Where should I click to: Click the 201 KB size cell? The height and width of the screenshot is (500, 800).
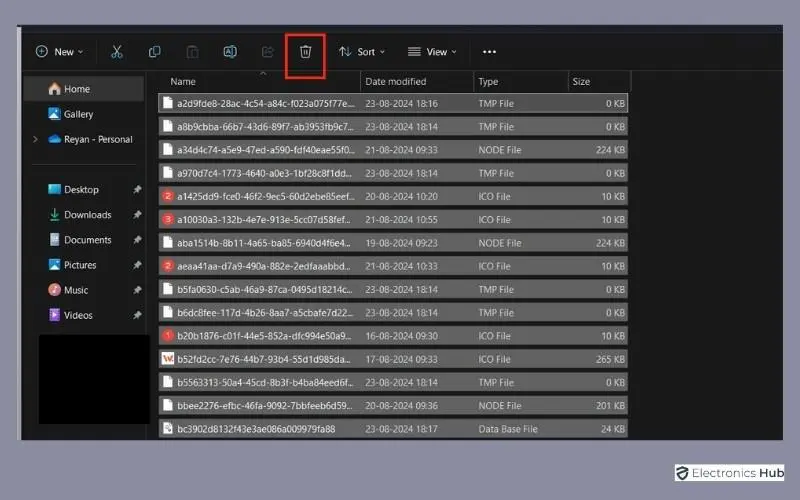[x=610, y=406]
